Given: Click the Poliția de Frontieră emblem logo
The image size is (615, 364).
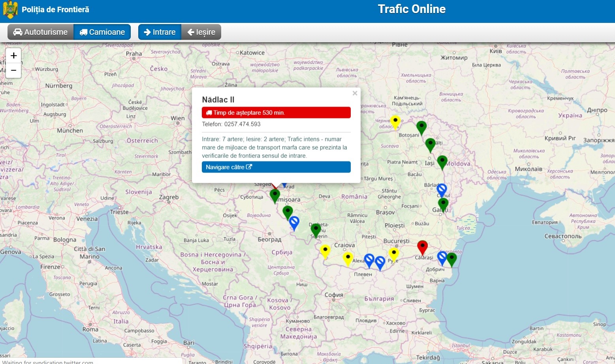Looking at the screenshot, I should point(10,9).
